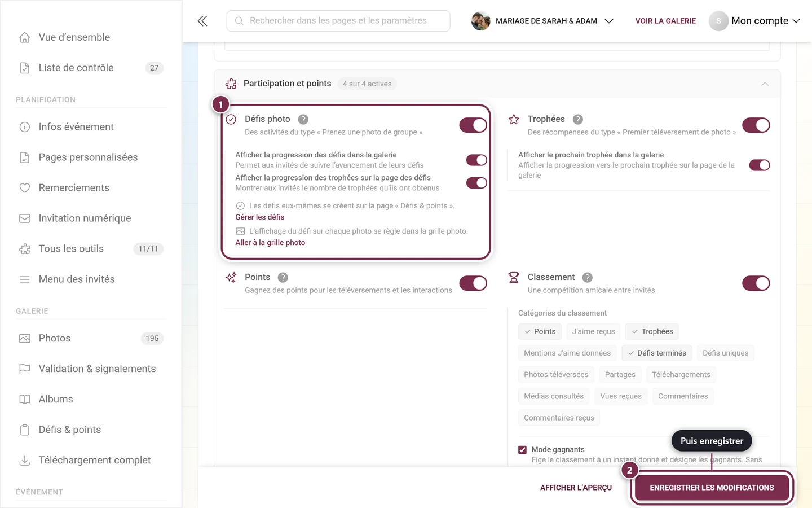The width and height of the screenshot is (812, 508).
Task: Turn off the Points toggle
Action: click(x=473, y=283)
